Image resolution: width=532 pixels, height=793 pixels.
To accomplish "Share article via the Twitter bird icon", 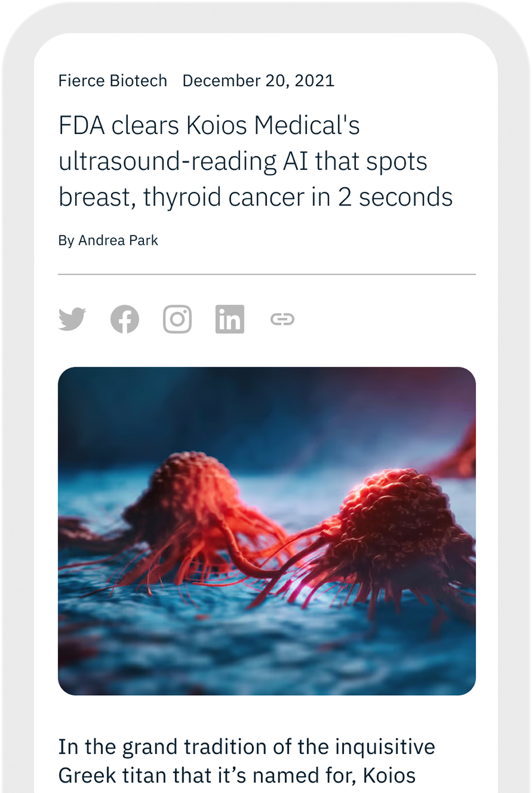I will coord(72,319).
